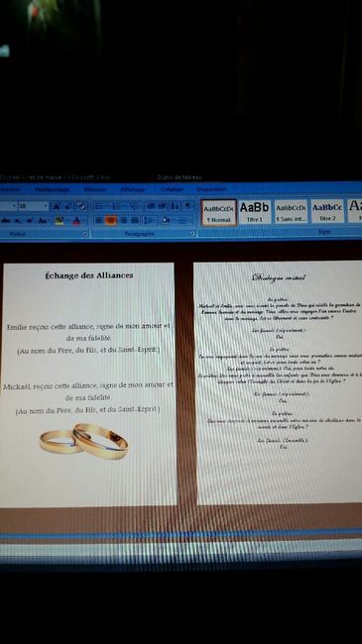Image resolution: width=362 pixels, height=644 pixels.
Task: Toggle the highlighted center alignment button
Action: tap(111, 220)
